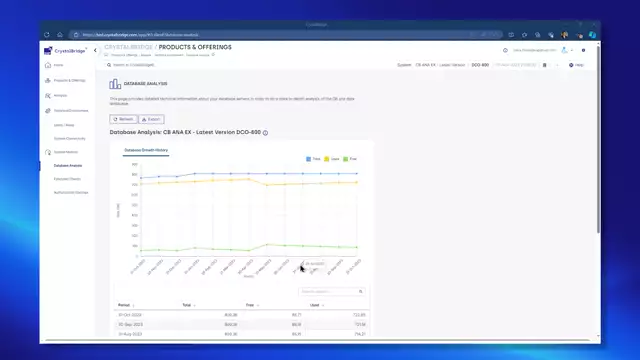Screen dimensions: 640x360
Task: Click the Technical Environment sidebar icon
Action: pyautogui.click(x=48, y=111)
